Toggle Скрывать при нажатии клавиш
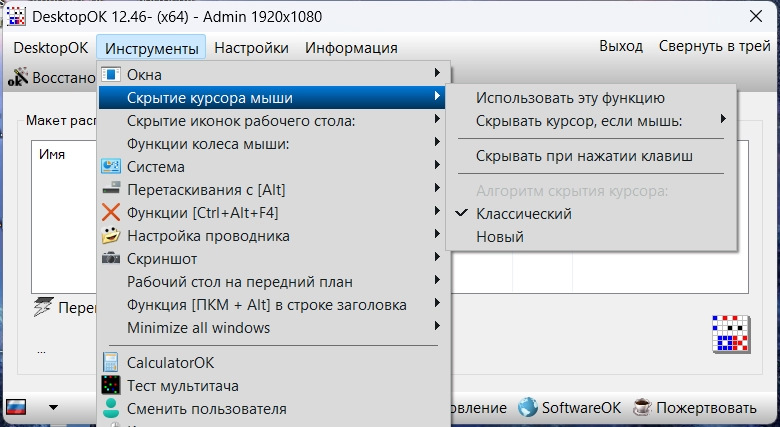The height and width of the screenshot is (427, 780). click(584, 156)
